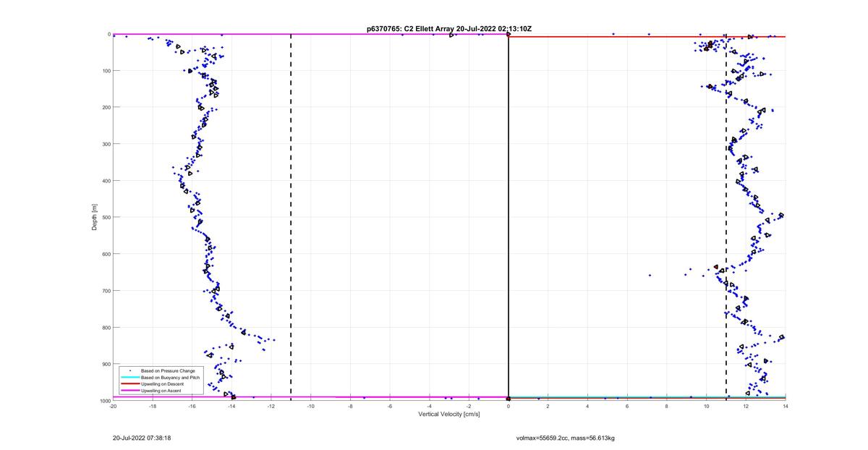Click depth axis tick label '100'
The width and height of the screenshot is (868, 450).
tap(106, 71)
